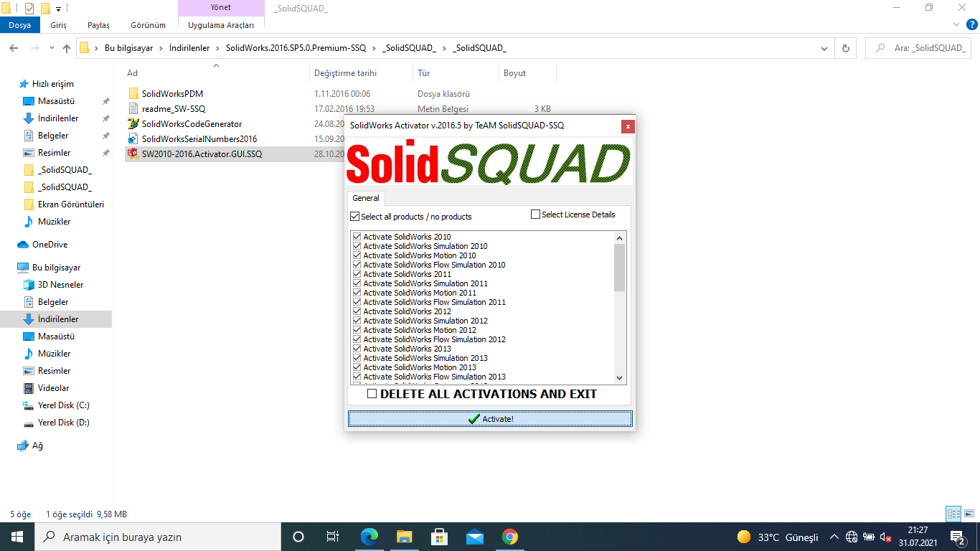Image resolution: width=980 pixels, height=551 pixels.
Task: Uncheck Activate SolidWorks 2012
Action: (357, 311)
